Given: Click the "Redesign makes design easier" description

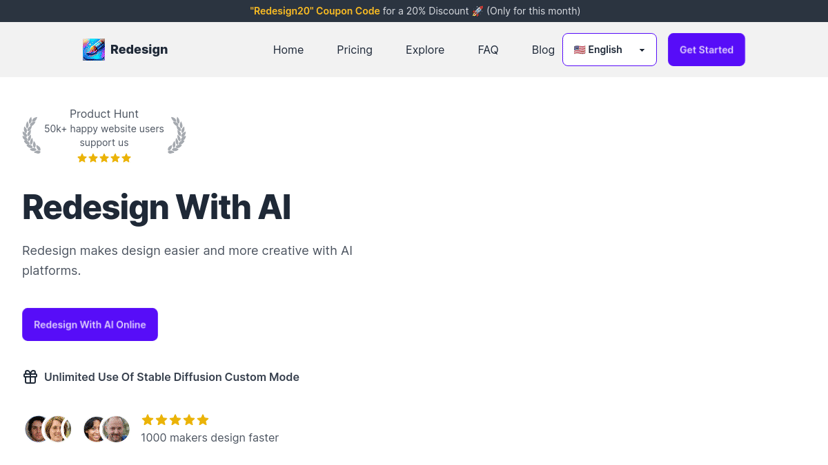Looking at the screenshot, I should pos(187,260).
